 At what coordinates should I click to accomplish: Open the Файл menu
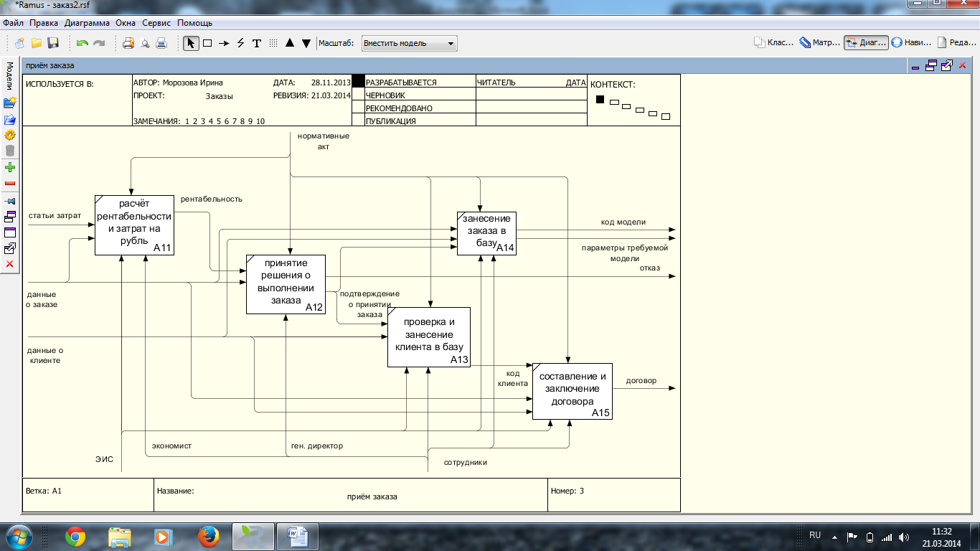coord(14,23)
